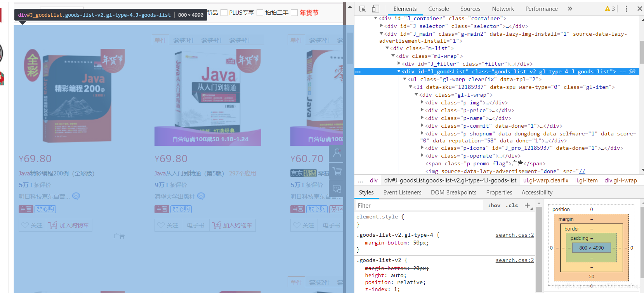Open DevTools customize kebab menu
The width and height of the screenshot is (644, 293).
coord(626,9)
